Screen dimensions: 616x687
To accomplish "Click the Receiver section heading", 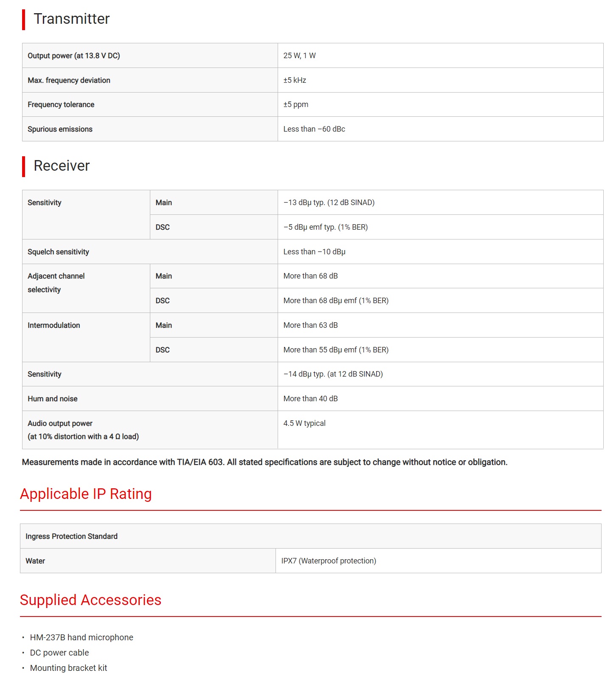I will [x=62, y=166].
